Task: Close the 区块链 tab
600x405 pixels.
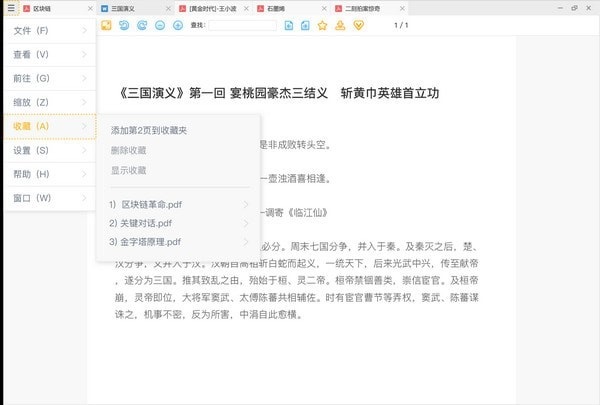Action: (x=90, y=8)
